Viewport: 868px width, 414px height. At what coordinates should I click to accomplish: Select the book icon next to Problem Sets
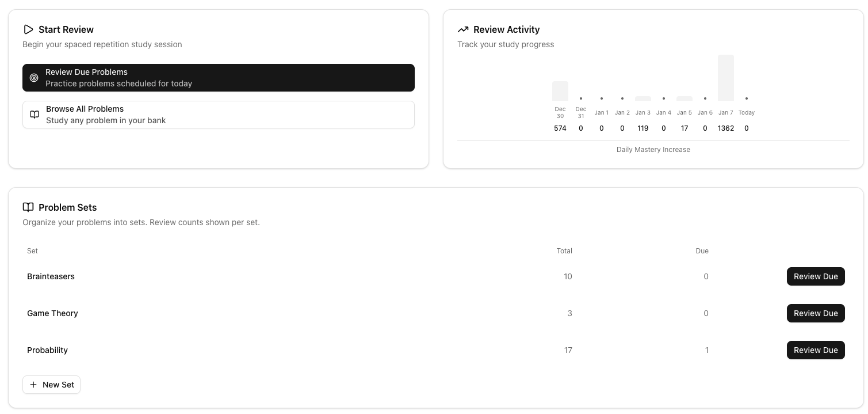click(x=28, y=207)
